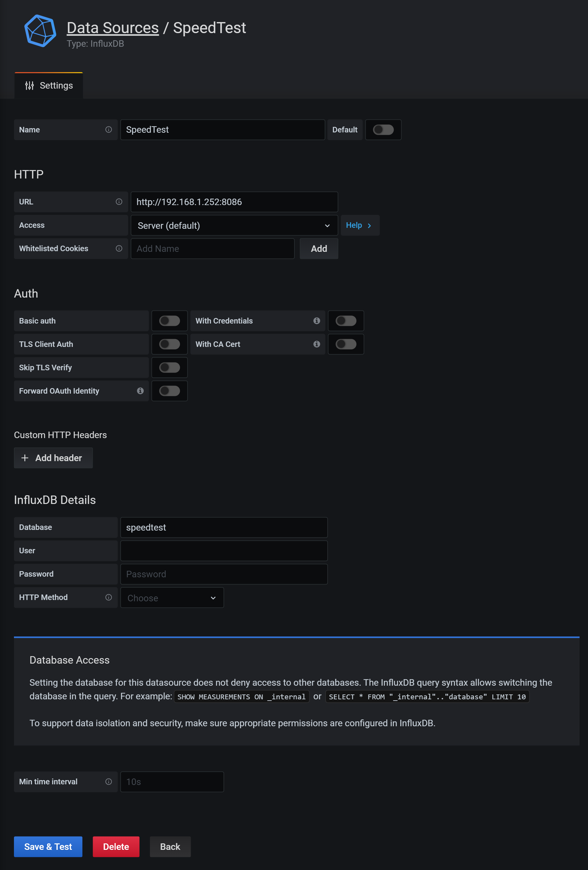The width and height of the screenshot is (588, 870).
Task: Click the SELECT * FROM _internal code snippet
Action: click(x=427, y=697)
